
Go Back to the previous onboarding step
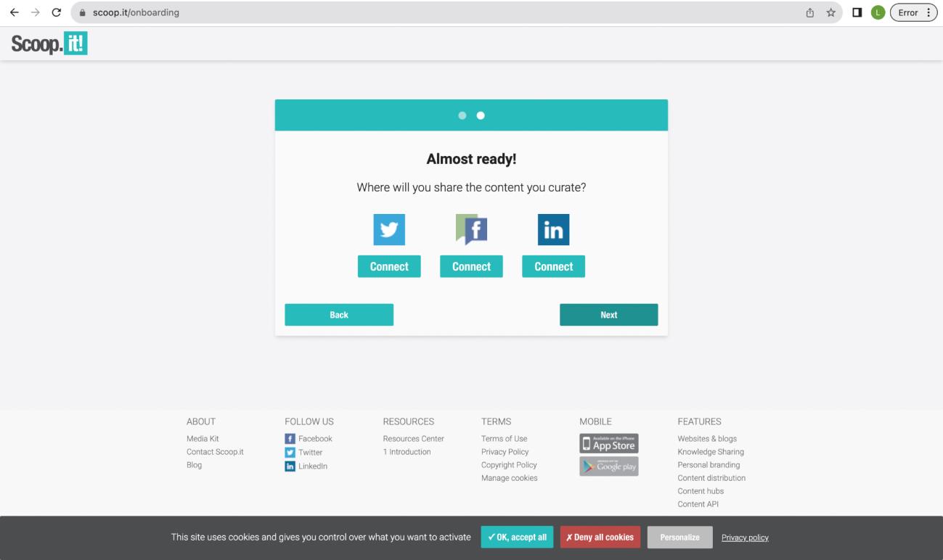click(x=339, y=315)
